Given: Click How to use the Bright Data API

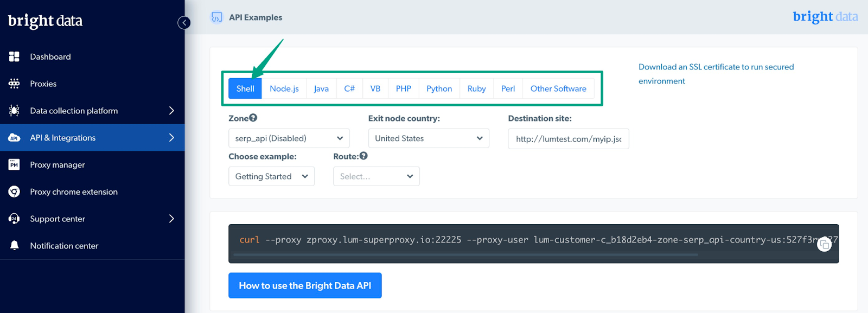Looking at the screenshot, I should (x=305, y=285).
